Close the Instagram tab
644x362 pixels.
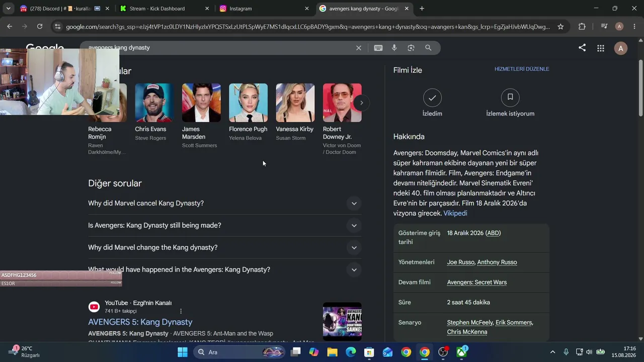(x=307, y=9)
